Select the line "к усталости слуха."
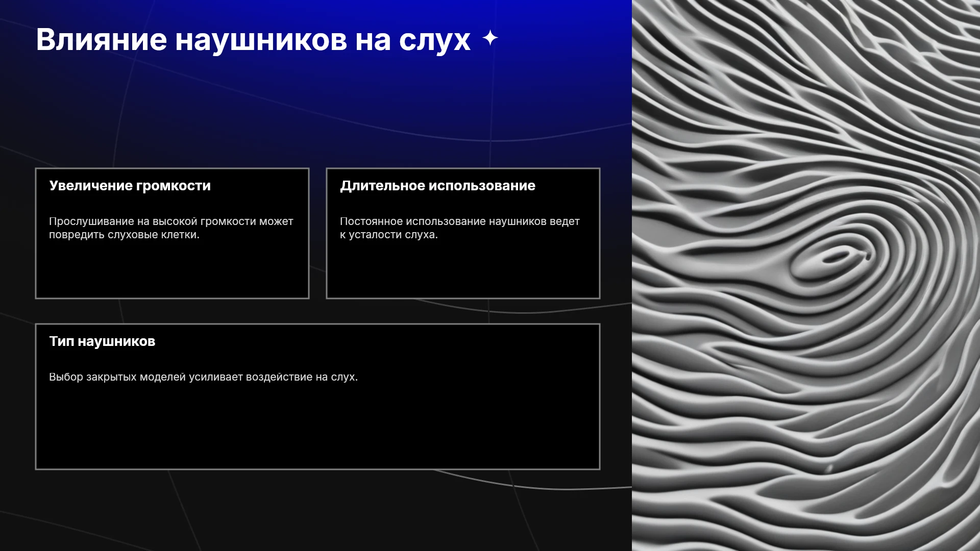This screenshot has width=980, height=551. 389,235
